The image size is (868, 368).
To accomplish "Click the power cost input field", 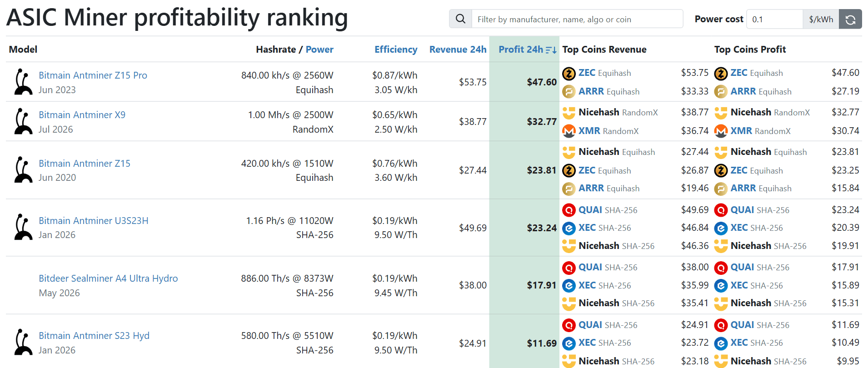I will (x=774, y=19).
